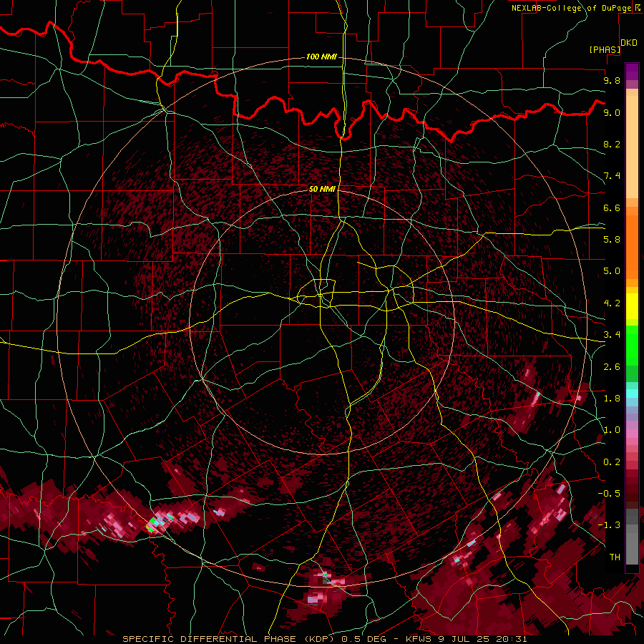Click the -0.5 scale value
Screen dimensions: 644x644
point(609,494)
